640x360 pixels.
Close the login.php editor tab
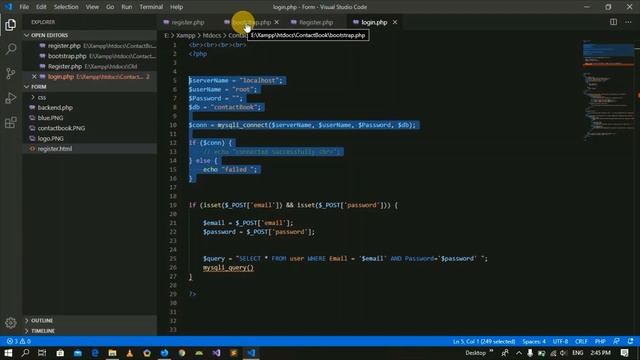tap(395, 22)
